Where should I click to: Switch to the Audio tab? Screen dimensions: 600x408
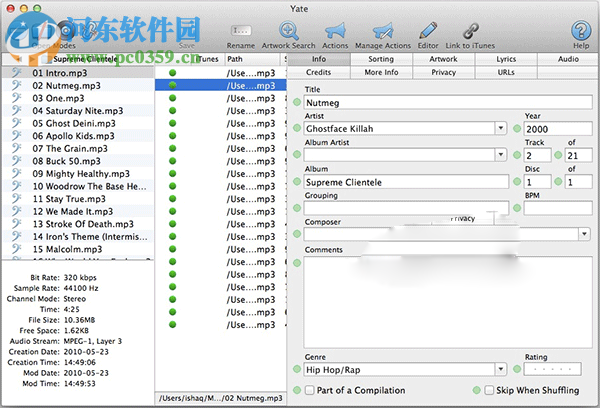click(568, 59)
